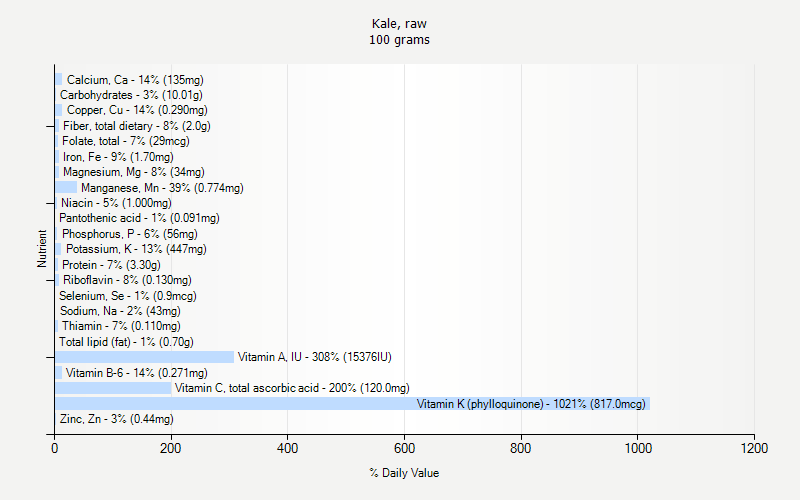
Task: Click the Vitamin C blue bar
Action: click(113, 388)
